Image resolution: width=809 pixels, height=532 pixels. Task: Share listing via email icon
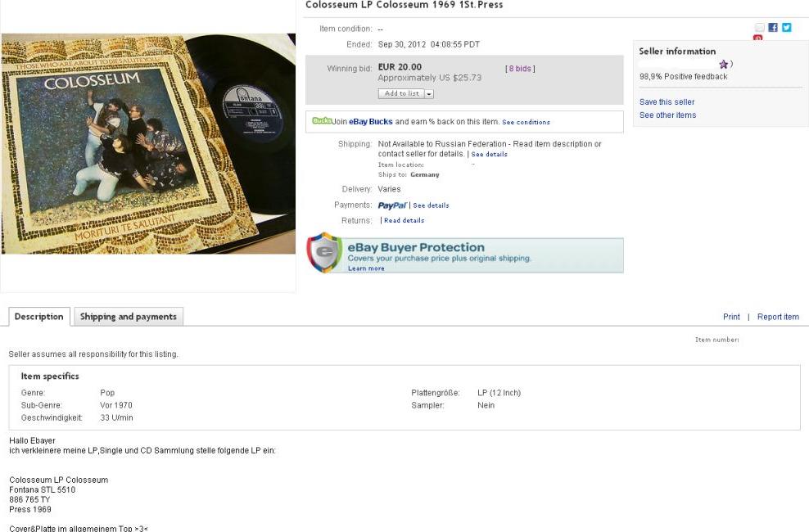tap(760, 27)
